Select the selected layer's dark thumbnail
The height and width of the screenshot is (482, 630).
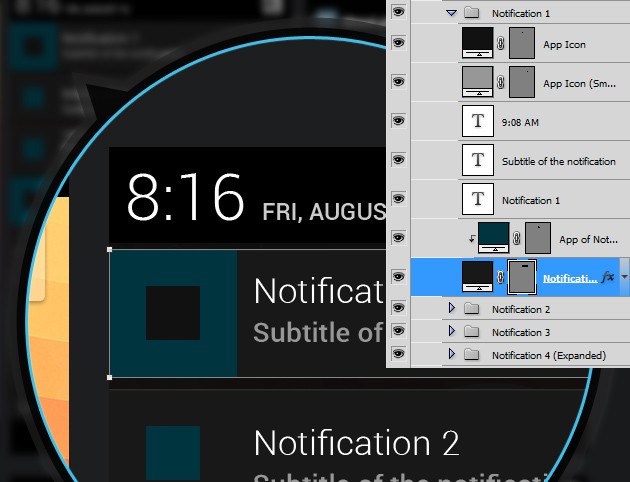point(478,277)
